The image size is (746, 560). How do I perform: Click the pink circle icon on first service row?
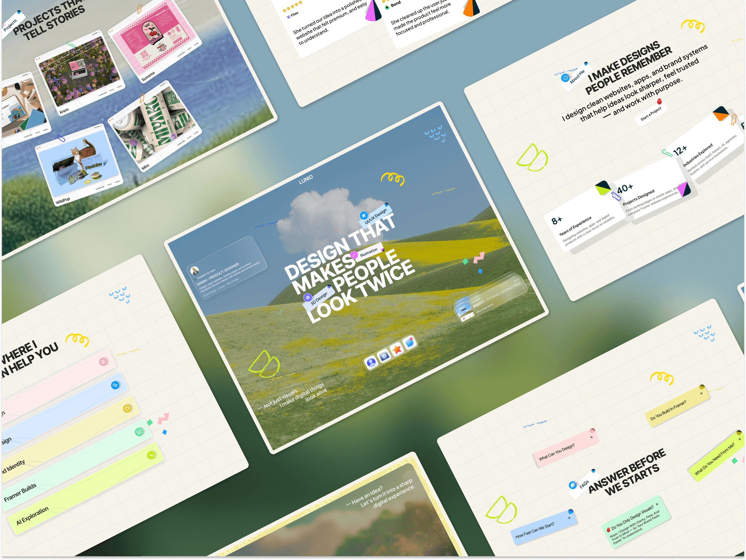point(103,362)
